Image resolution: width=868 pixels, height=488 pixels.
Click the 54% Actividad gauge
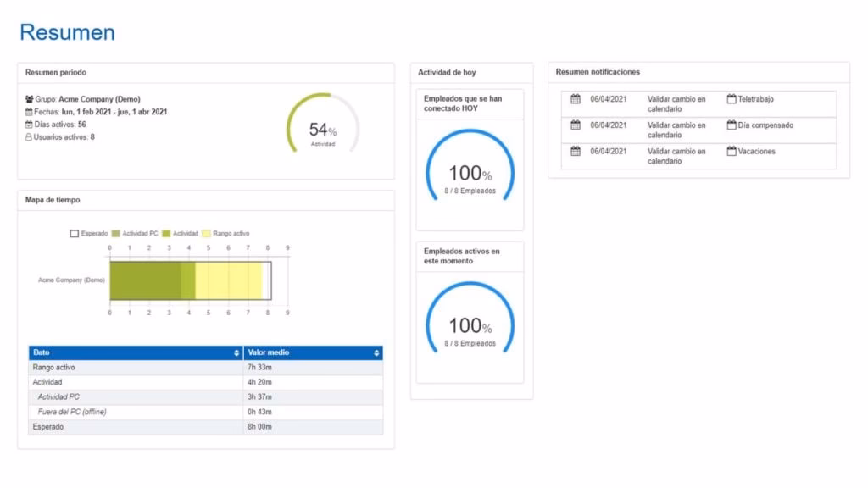pos(322,130)
